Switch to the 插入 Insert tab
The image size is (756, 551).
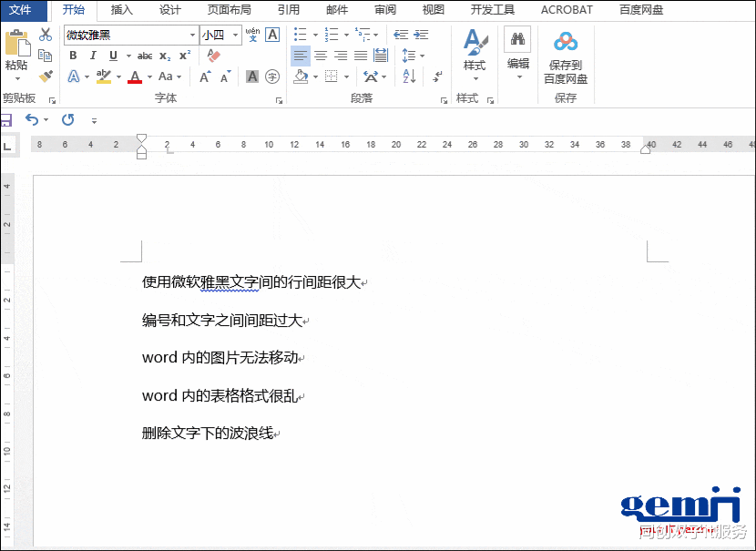pyautogui.click(x=121, y=10)
